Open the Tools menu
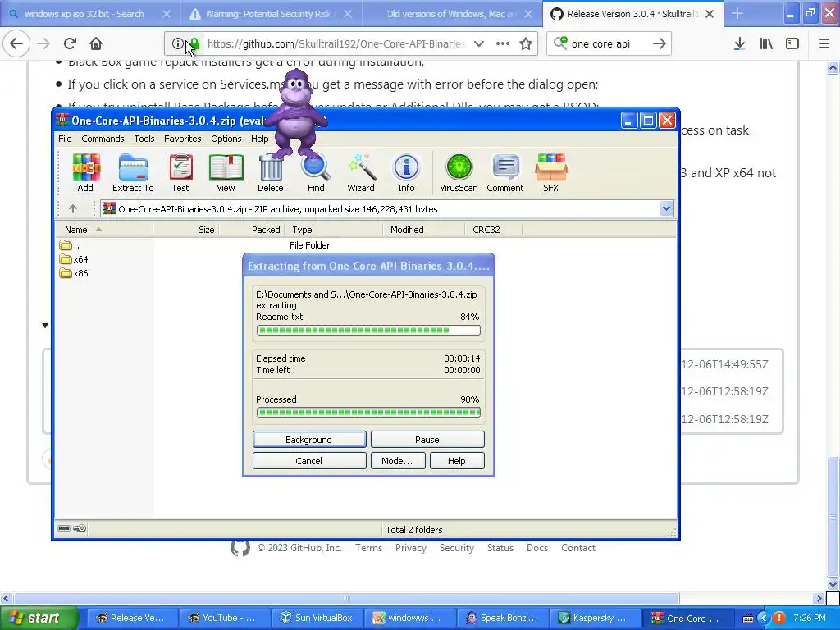 [x=144, y=139]
